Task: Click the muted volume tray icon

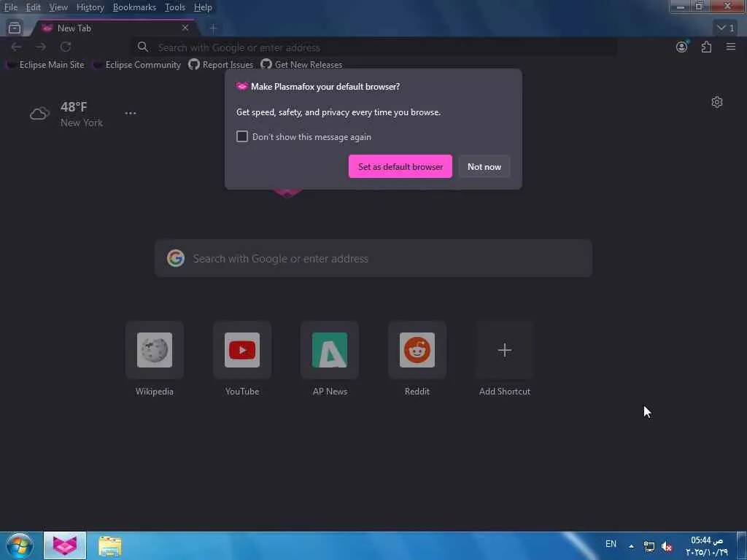Action: [x=667, y=547]
